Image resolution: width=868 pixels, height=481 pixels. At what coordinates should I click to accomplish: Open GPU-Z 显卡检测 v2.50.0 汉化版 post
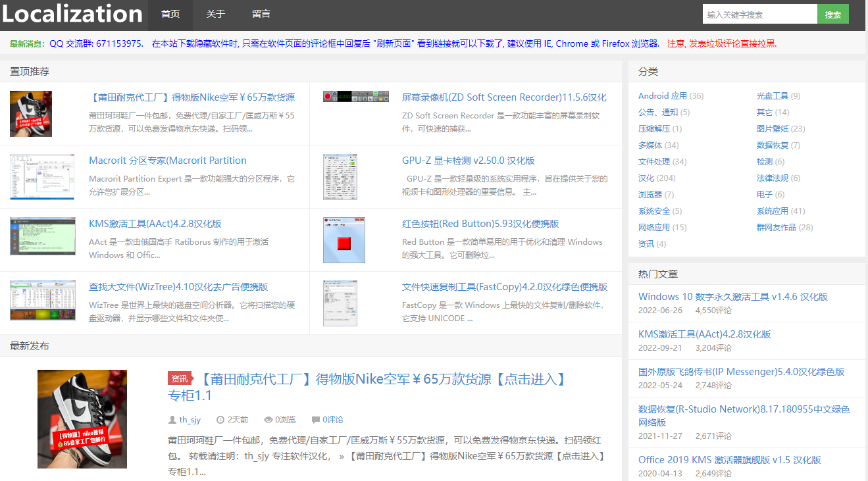469,161
